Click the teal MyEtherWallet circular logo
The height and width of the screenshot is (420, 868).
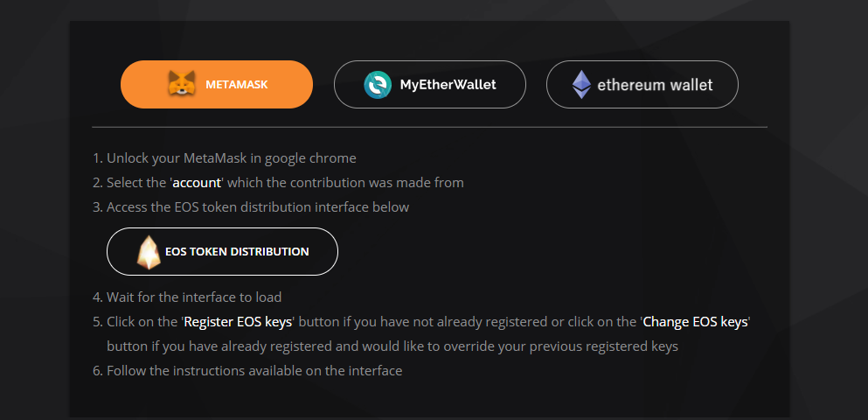point(378,85)
